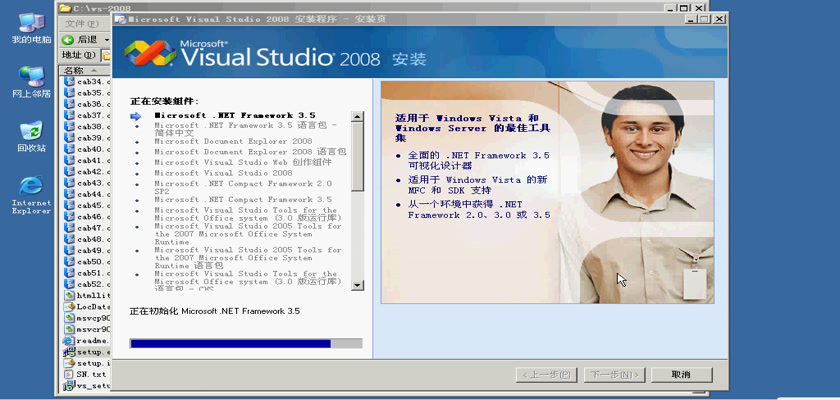This screenshot has height=400, width=840.
Task: Select cab36 file icon in Explorer
Action: point(70,104)
